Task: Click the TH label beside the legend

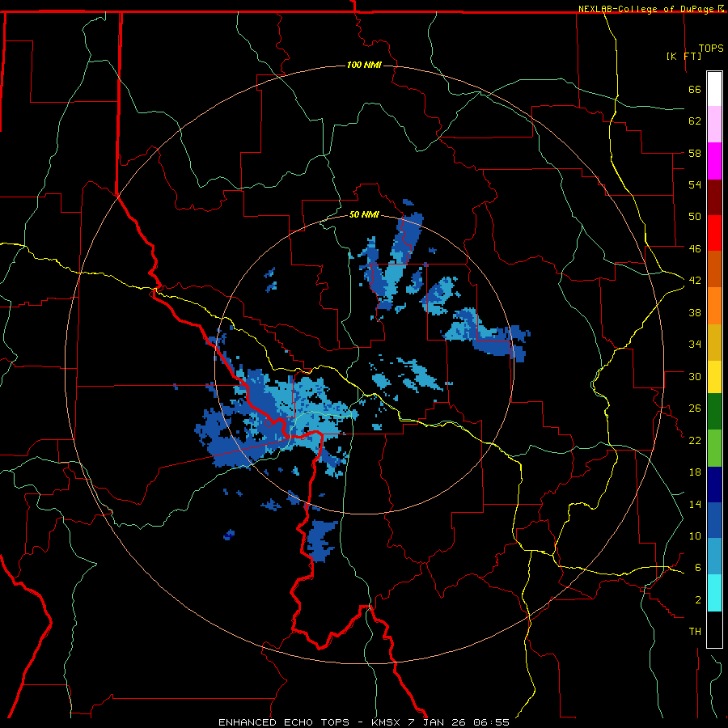Action: 695,632
